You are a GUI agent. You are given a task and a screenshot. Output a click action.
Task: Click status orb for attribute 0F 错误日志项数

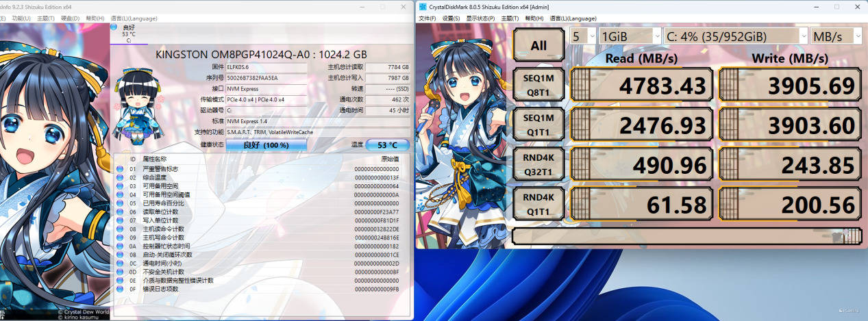coord(119,289)
